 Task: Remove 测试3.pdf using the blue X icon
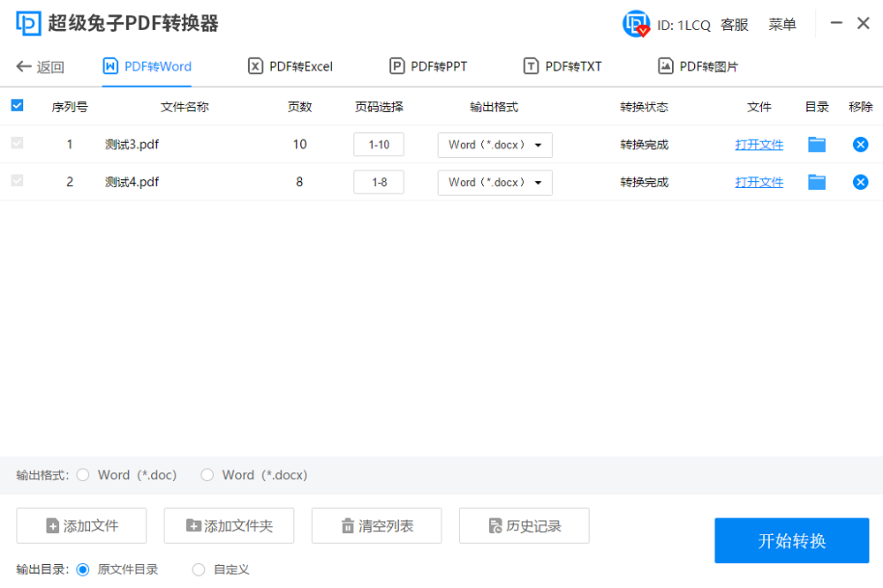click(860, 144)
